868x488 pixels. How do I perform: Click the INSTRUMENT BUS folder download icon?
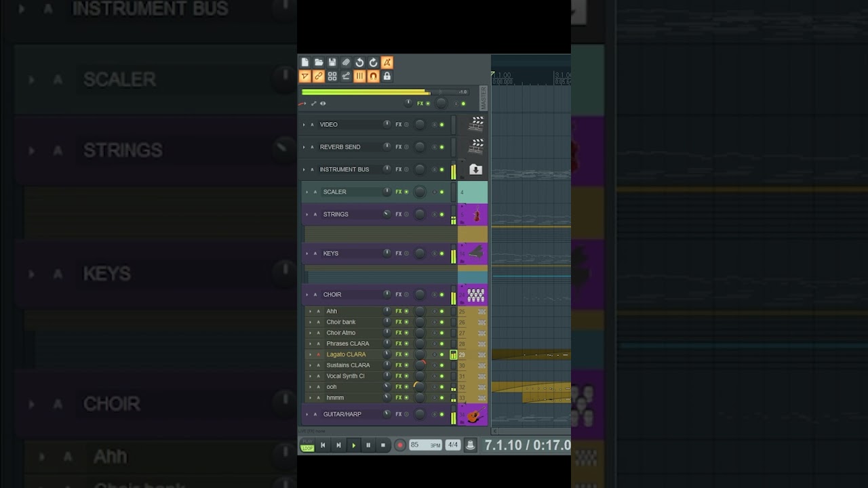(475, 169)
